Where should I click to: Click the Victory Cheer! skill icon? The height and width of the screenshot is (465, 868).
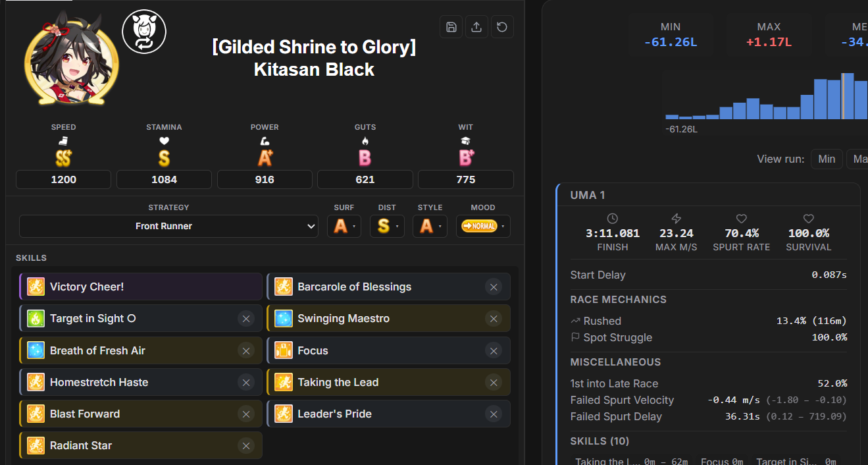[36, 287]
